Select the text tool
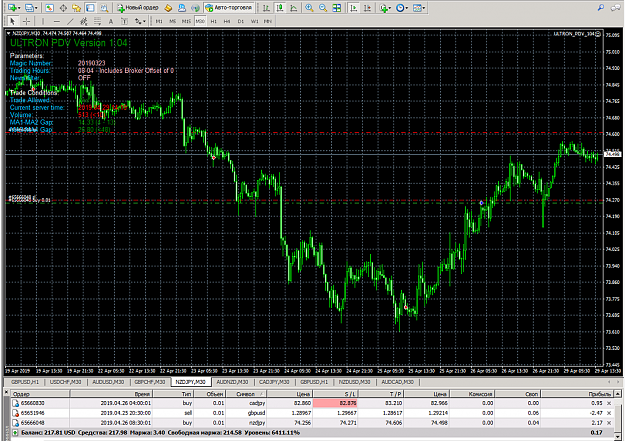The height and width of the screenshot is (441, 625). pyautogui.click(x=111, y=21)
